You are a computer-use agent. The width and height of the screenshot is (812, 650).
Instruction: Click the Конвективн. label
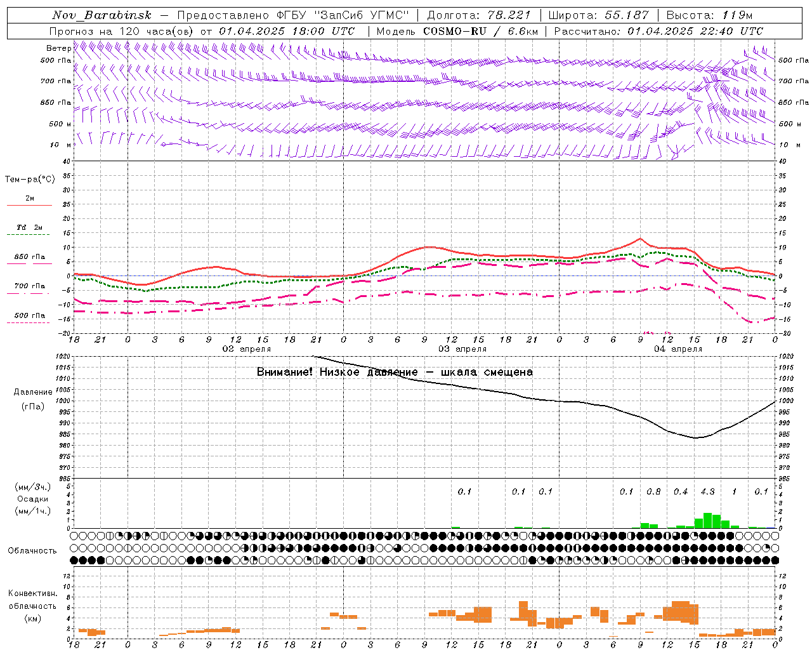(x=33, y=594)
